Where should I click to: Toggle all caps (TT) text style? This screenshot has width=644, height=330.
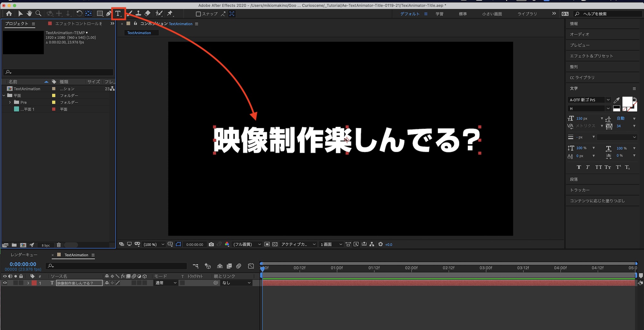click(x=598, y=167)
